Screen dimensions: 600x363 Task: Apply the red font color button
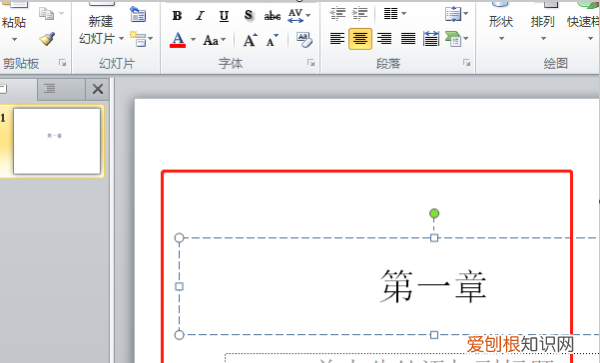pyautogui.click(x=178, y=39)
